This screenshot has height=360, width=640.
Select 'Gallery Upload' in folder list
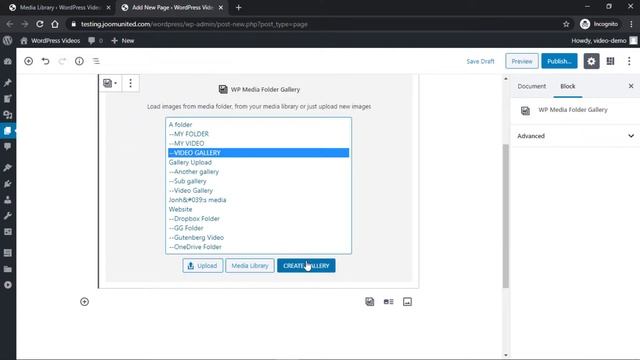[258, 162]
